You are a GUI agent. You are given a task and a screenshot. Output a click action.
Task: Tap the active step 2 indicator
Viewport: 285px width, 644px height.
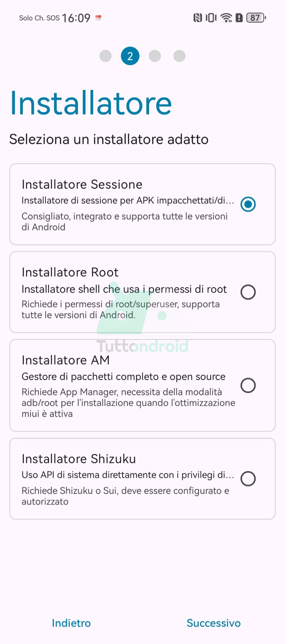(130, 56)
